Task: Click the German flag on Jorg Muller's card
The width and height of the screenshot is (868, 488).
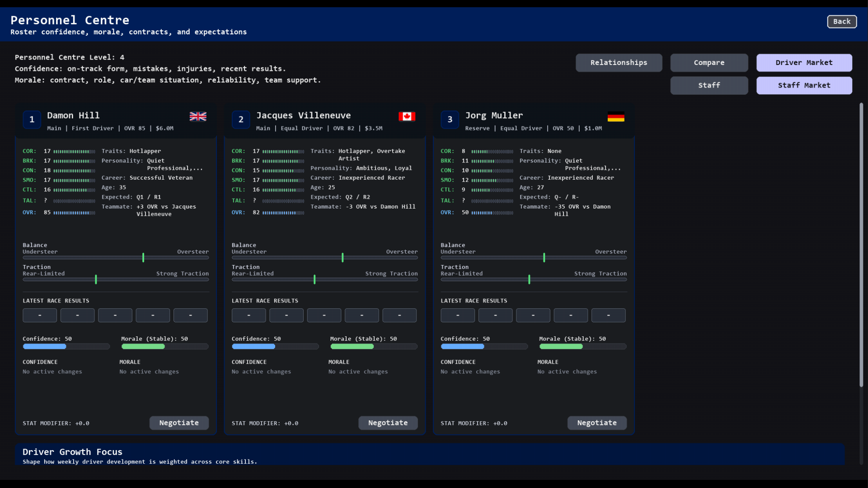Action: pos(616,116)
